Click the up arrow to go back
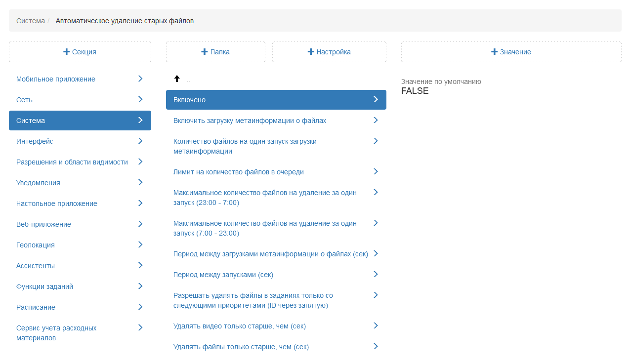631x364 pixels. (177, 79)
